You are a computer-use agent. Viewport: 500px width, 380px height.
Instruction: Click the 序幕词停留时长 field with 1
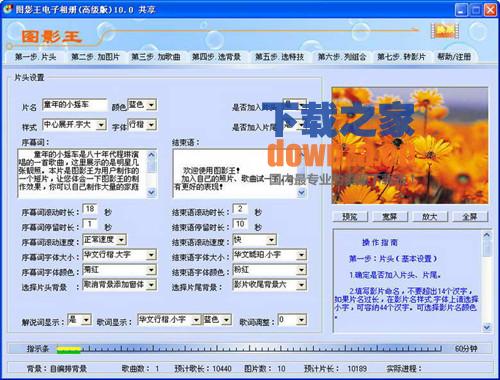90,224
